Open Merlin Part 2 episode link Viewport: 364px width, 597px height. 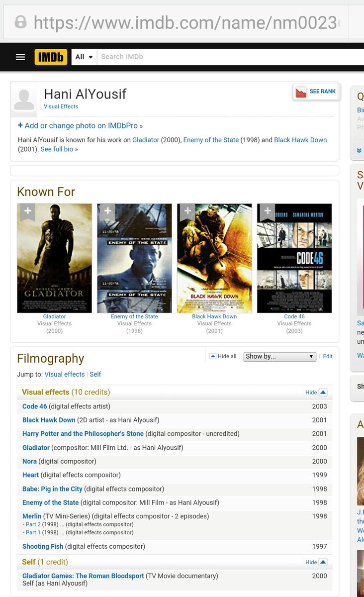coord(33,524)
